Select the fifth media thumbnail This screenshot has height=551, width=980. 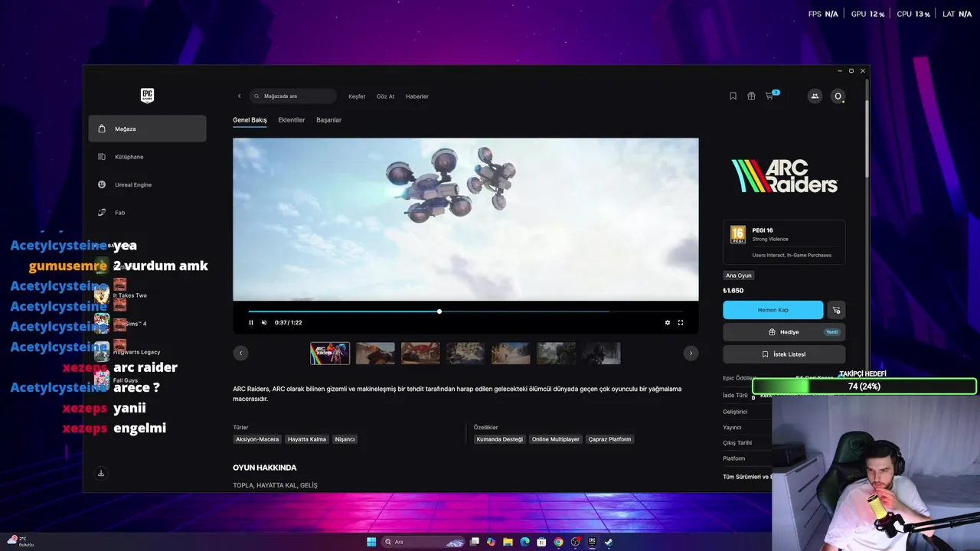pyautogui.click(x=511, y=353)
